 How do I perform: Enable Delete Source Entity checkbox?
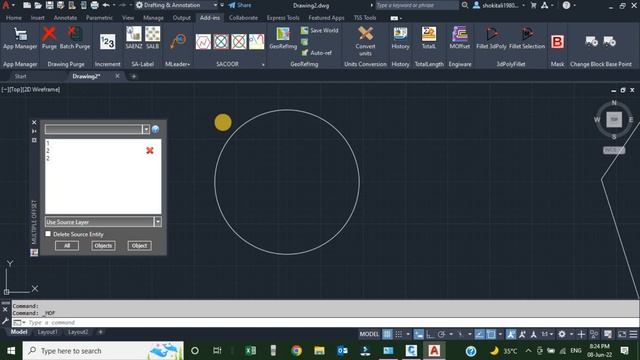click(x=48, y=234)
